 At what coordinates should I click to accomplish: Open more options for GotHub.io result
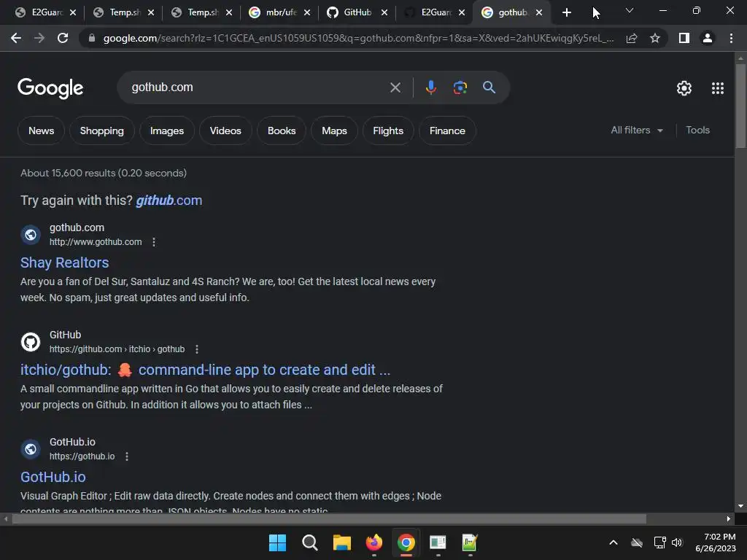pyautogui.click(x=127, y=456)
